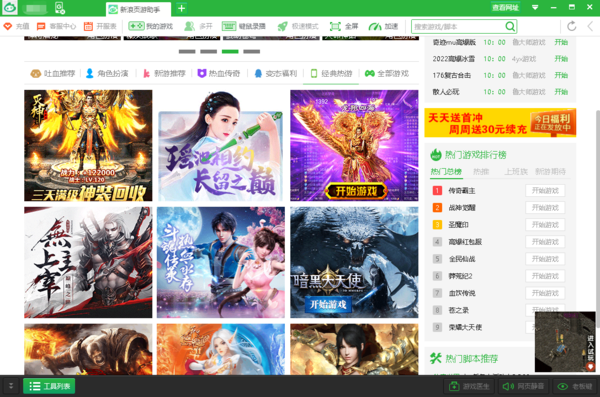This screenshot has height=397, width=600.
Task: Open 游戏医生 game doctor
Action: point(469,386)
